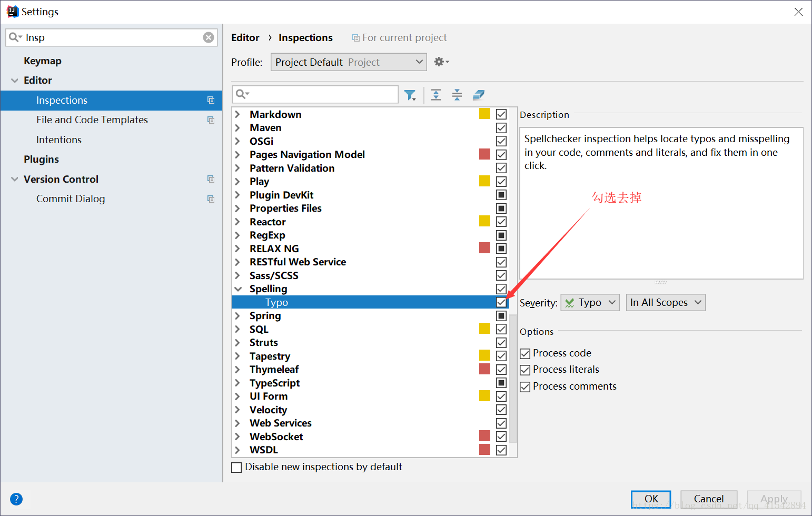Close the Settings window

pos(798,12)
